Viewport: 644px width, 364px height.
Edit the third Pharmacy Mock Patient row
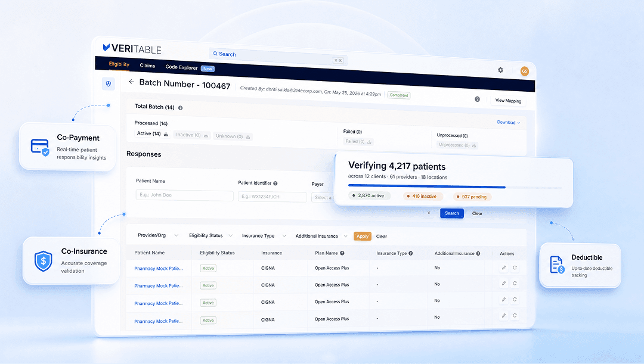[504, 300]
